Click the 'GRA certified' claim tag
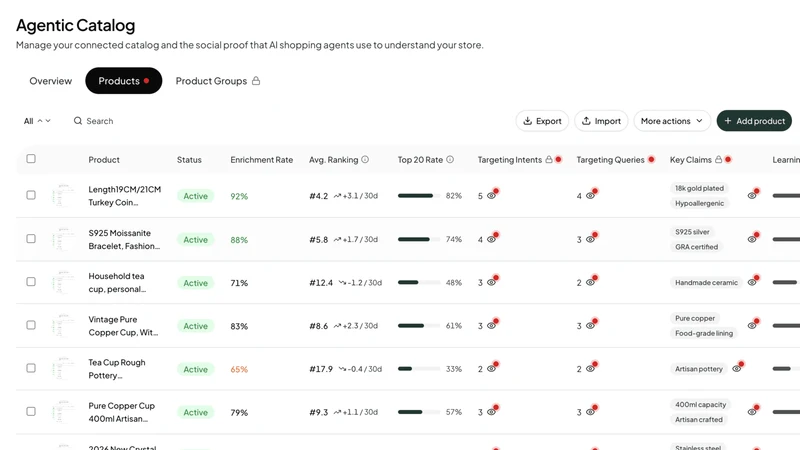 coord(696,246)
